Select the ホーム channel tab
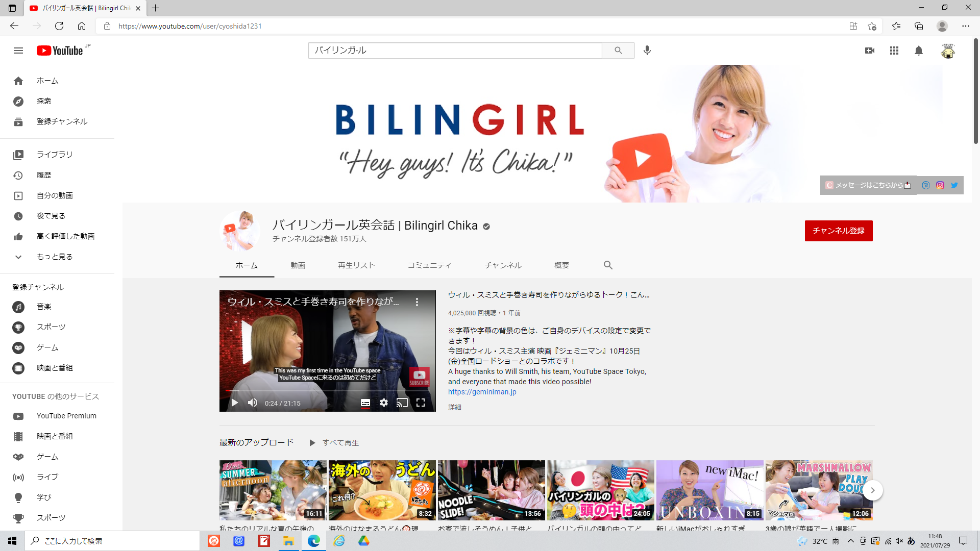 click(x=247, y=265)
